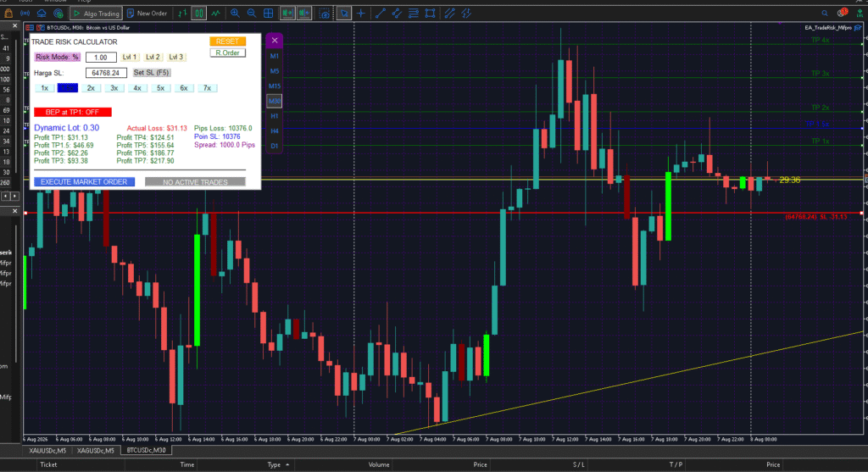Open the XAGUSDc,M5 chart tab

96,451
